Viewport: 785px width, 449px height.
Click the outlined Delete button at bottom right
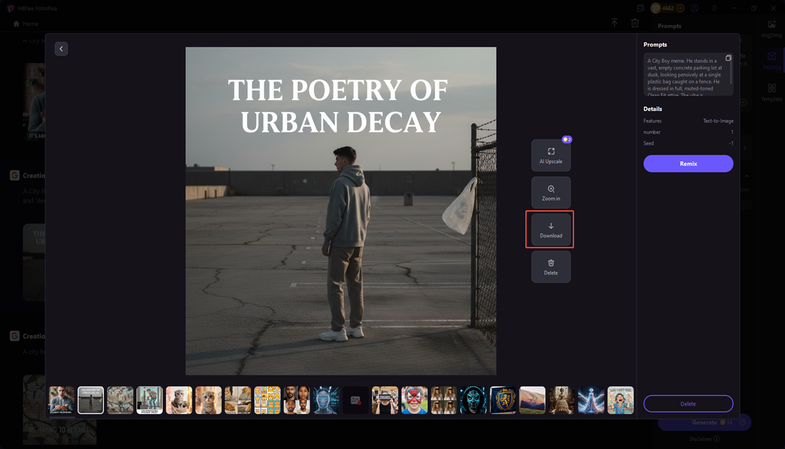coord(688,403)
